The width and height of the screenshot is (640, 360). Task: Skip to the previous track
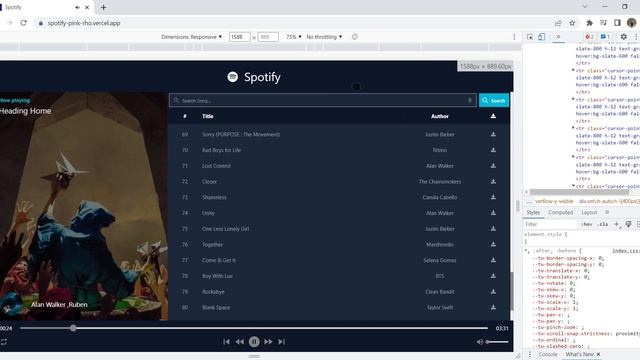[226, 342]
